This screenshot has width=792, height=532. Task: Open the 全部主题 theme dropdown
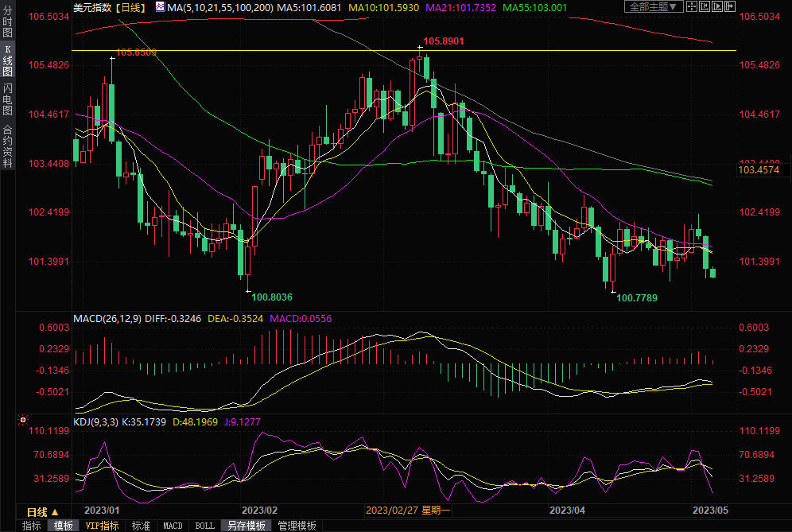[654, 7]
